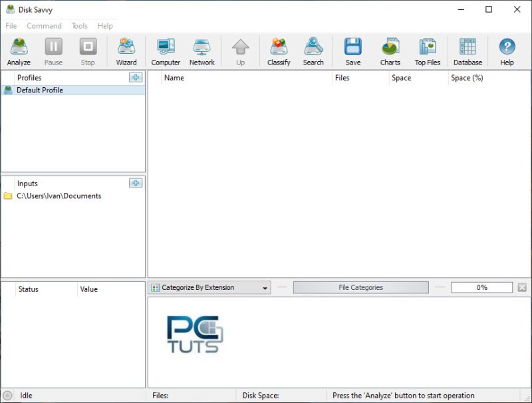
Task: Open the Network disks icon
Action: [201, 51]
